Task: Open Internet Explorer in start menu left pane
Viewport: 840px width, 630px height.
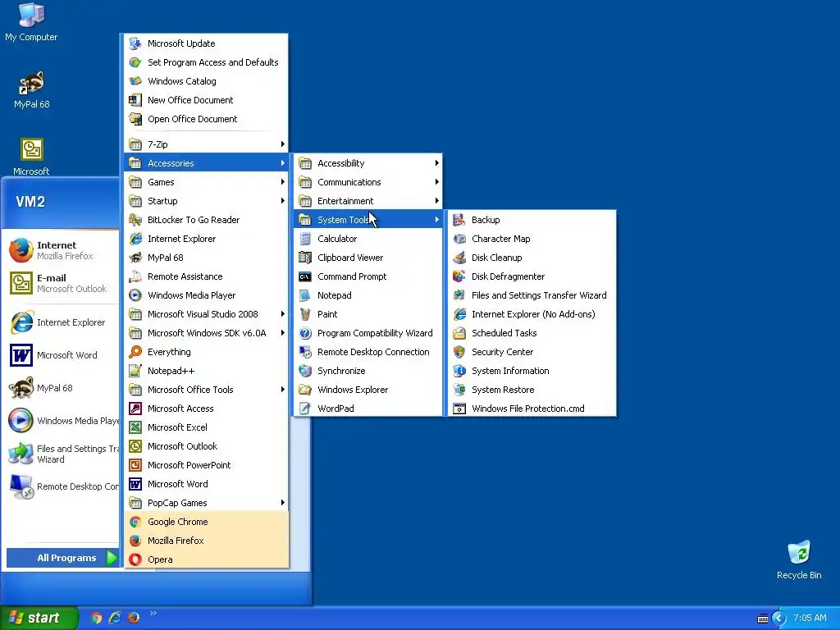Action: (x=61, y=322)
